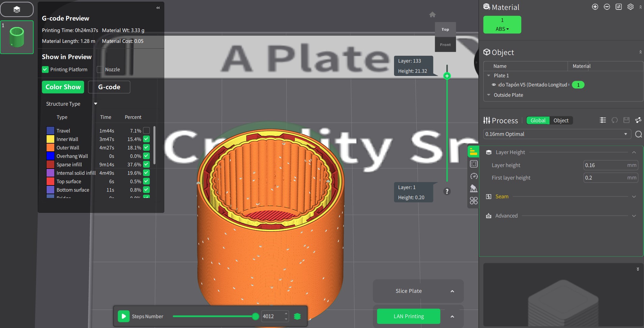644x328 pixels.
Task: Click the Outer Wall orange color swatch
Action: 50,148
